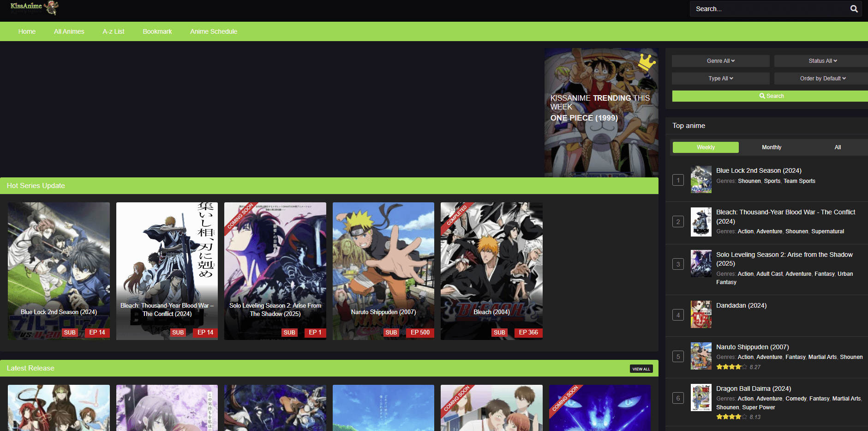
Task: Open the One Piece (1999) trending banner
Action: 601,113
